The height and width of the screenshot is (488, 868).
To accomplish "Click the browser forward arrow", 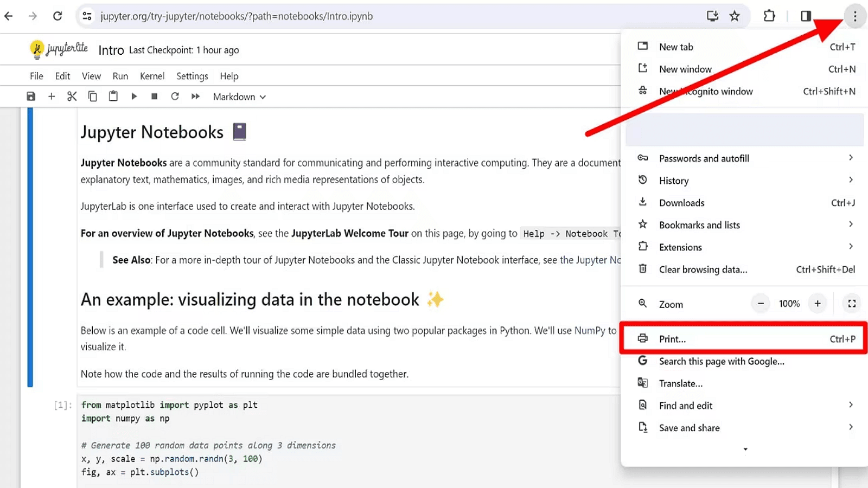I will 33,16.
